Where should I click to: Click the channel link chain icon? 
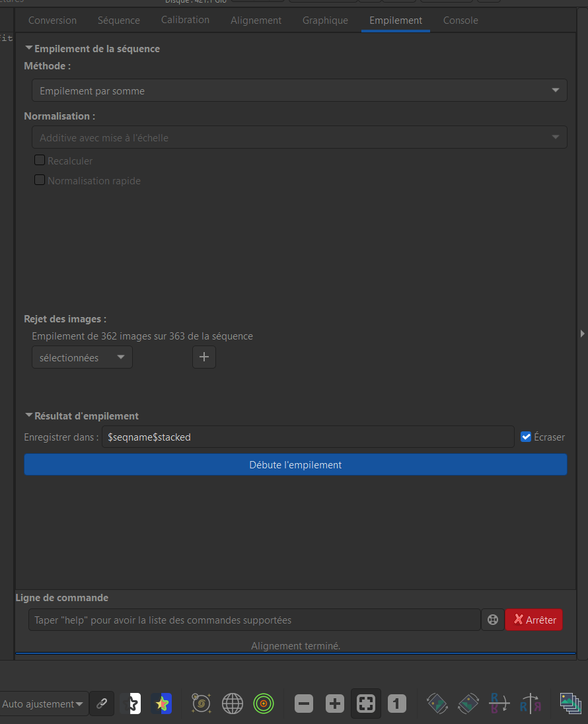(x=102, y=704)
